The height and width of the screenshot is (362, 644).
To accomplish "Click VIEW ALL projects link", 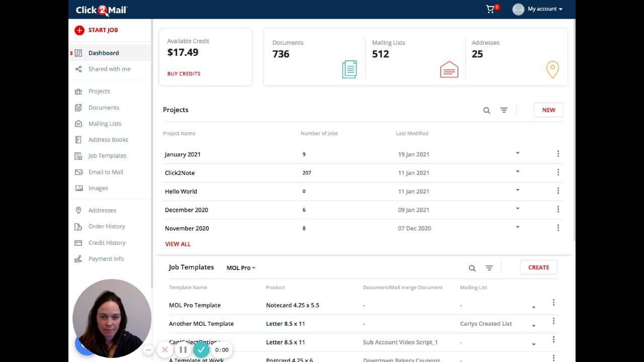I will 178,244.
